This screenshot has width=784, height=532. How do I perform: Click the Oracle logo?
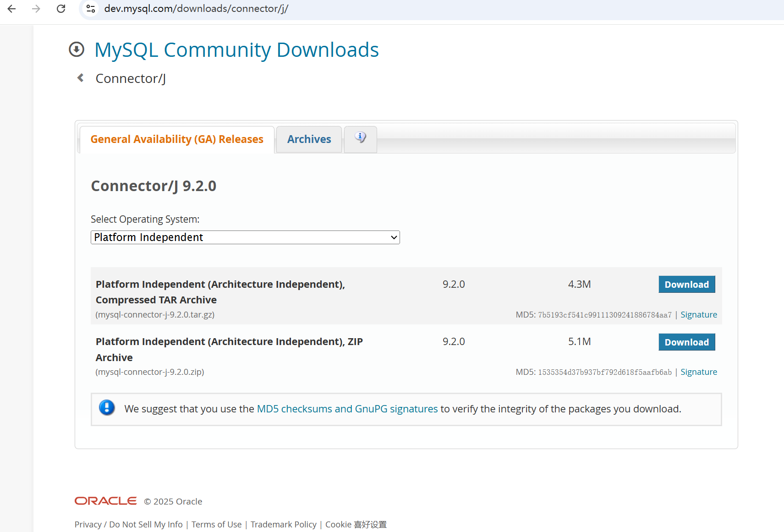106,501
